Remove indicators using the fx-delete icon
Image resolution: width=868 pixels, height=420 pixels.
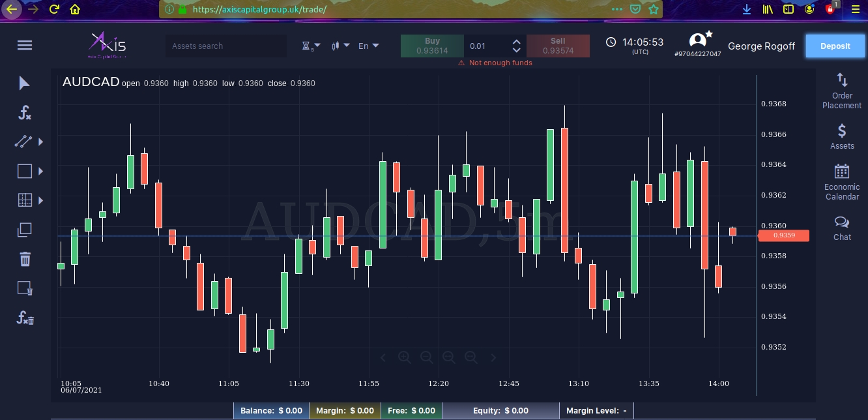click(x=24, y=318)
